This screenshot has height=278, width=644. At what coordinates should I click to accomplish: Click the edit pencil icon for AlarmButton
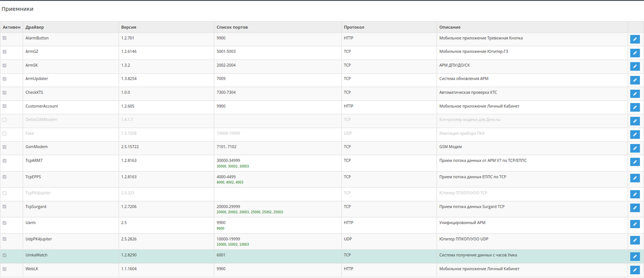[x=634, y=39]
